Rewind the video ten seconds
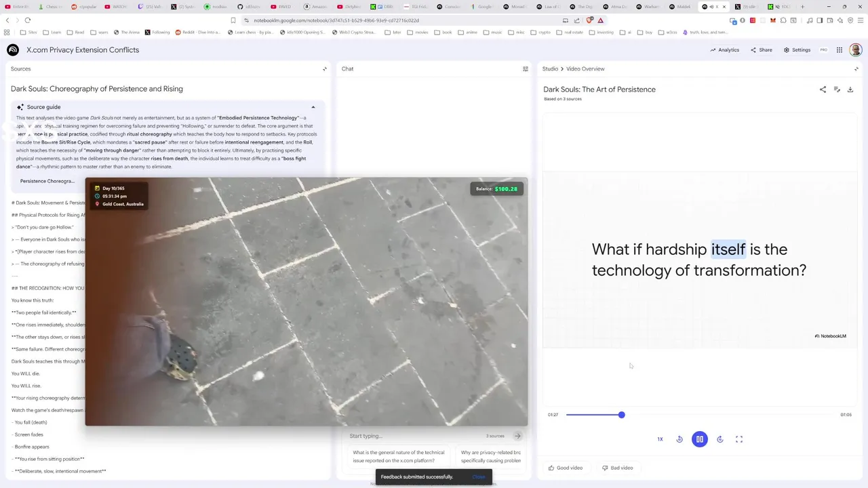Viewport: 868px width, 488px height. pos(679,439)
